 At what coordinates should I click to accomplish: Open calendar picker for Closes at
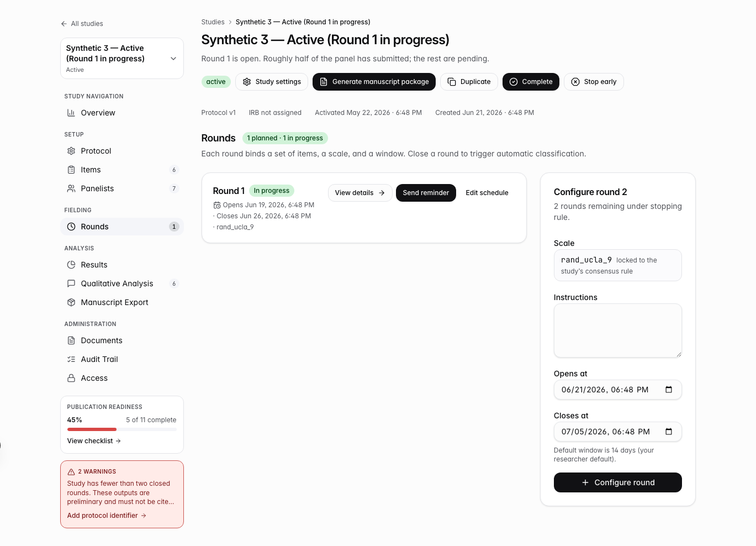pos(669,432)
